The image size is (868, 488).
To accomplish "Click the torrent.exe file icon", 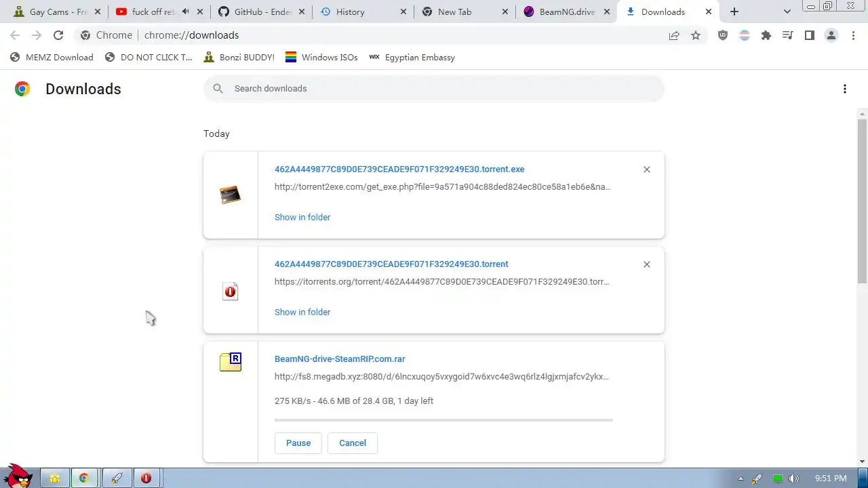I will 231,195.
